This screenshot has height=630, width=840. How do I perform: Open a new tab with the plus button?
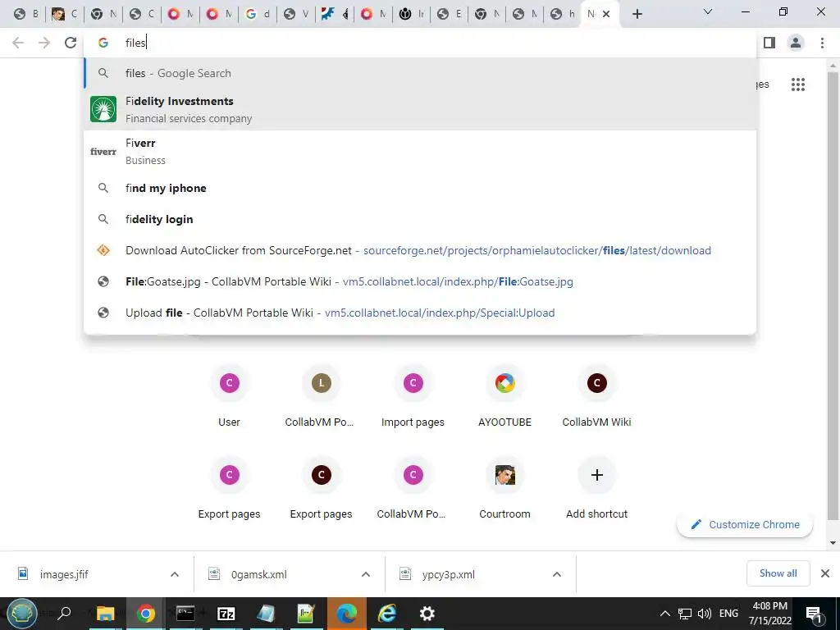637,14
